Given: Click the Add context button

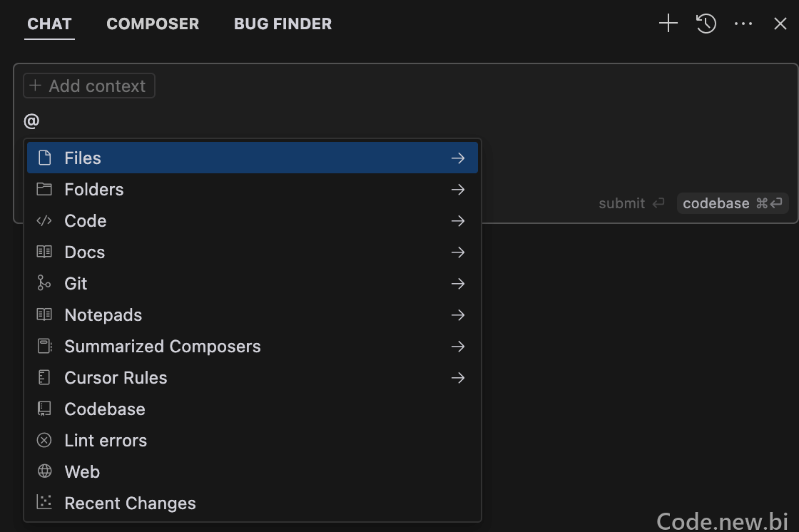Looking at the screenshot, I should click(89, 86).
